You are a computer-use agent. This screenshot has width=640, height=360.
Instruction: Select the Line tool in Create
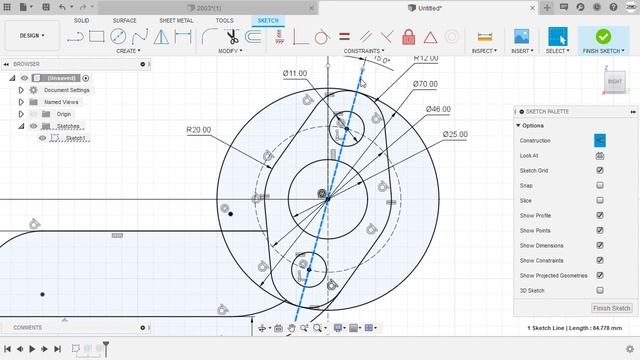coord(76,37)
